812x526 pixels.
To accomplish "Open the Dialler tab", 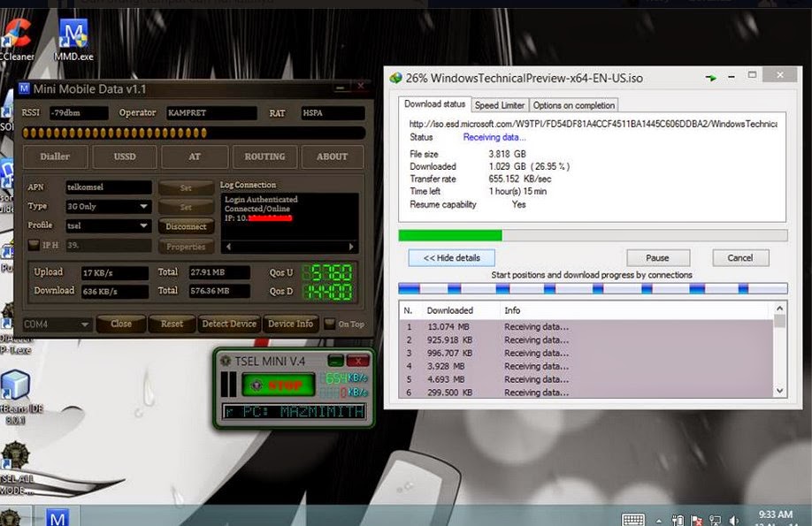I will point(55,156).
